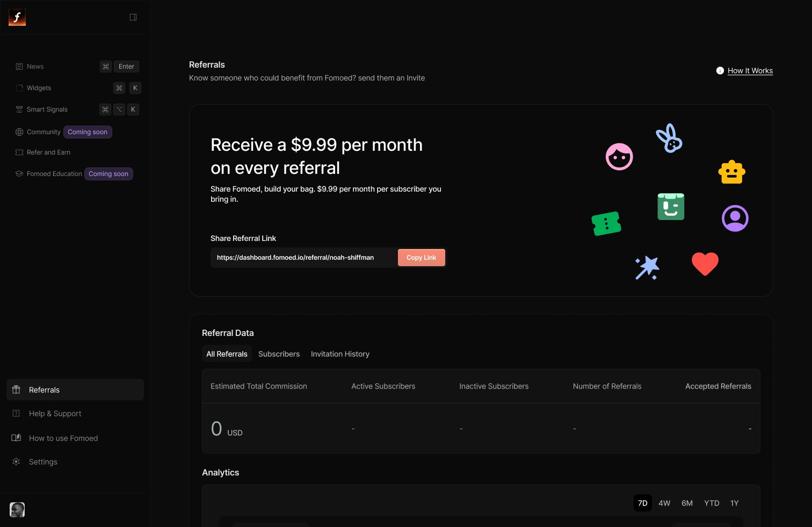Open the user avatar at bottom left
812x527 pixels.
coord(17,510)
